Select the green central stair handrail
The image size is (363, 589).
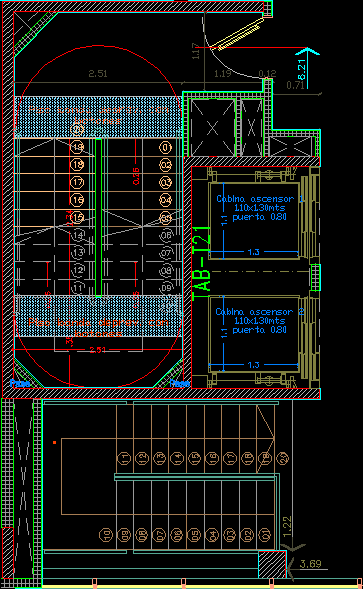98,217
